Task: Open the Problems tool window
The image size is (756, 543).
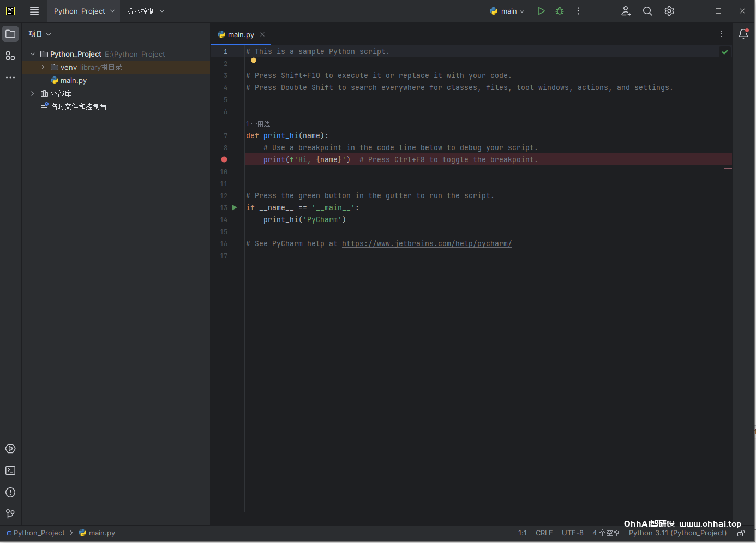Action: click(10, 492)
